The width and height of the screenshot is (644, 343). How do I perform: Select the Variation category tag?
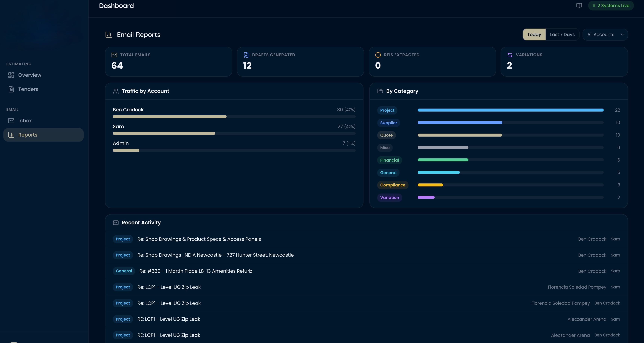tap(389, 197)
